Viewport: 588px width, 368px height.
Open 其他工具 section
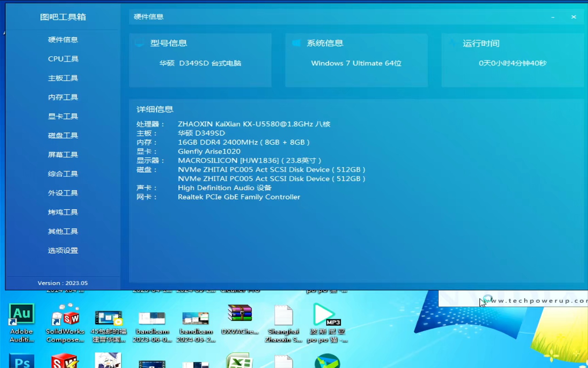[63, 231]
